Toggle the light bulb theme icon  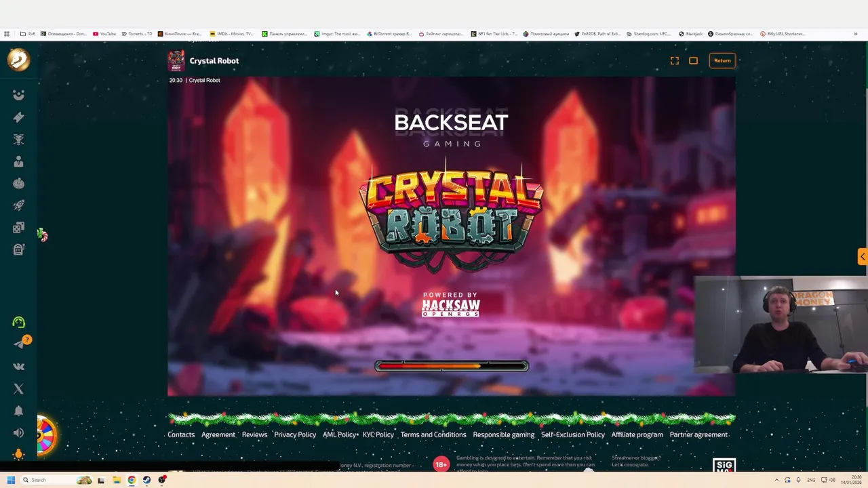tap(18, 454)
